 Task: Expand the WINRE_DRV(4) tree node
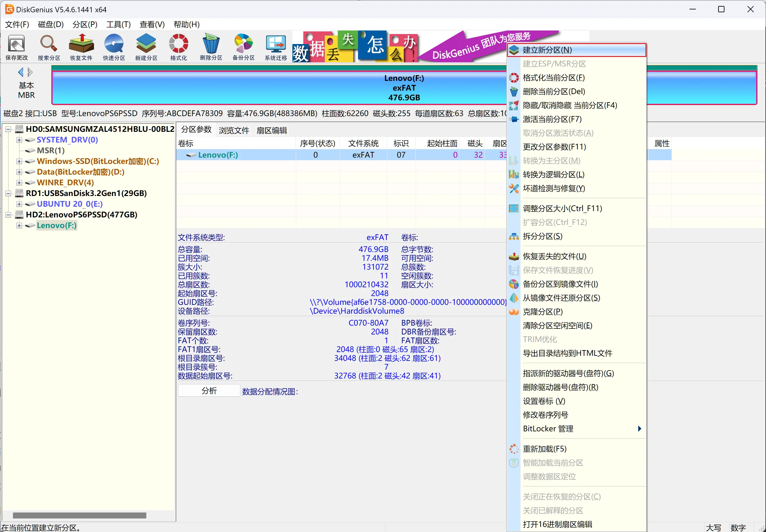(x=19, y=183)
